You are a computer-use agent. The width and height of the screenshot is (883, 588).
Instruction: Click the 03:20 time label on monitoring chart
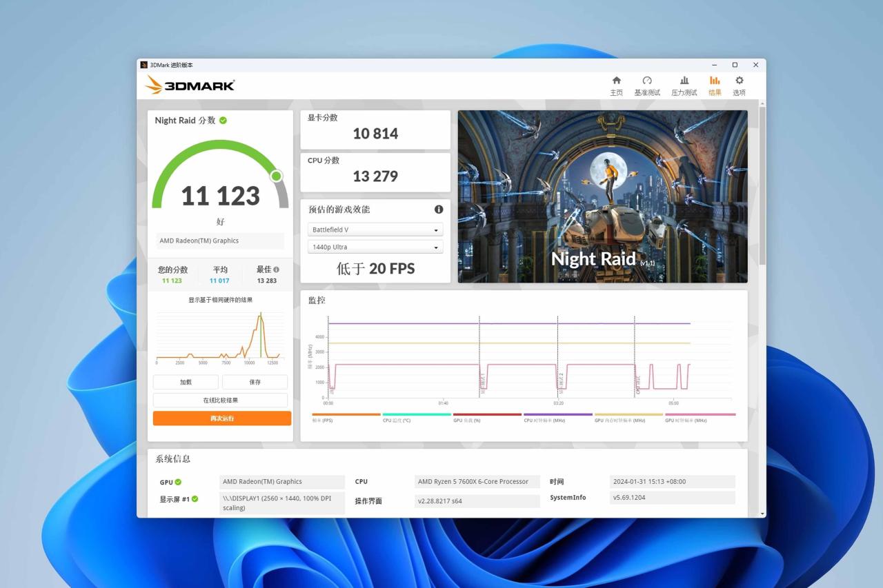coord(558,403)
